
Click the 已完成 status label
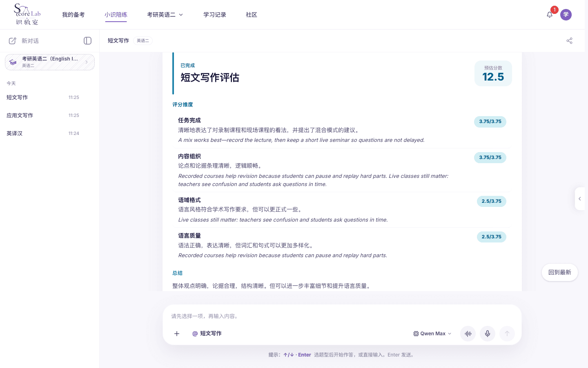click(187, 65)
